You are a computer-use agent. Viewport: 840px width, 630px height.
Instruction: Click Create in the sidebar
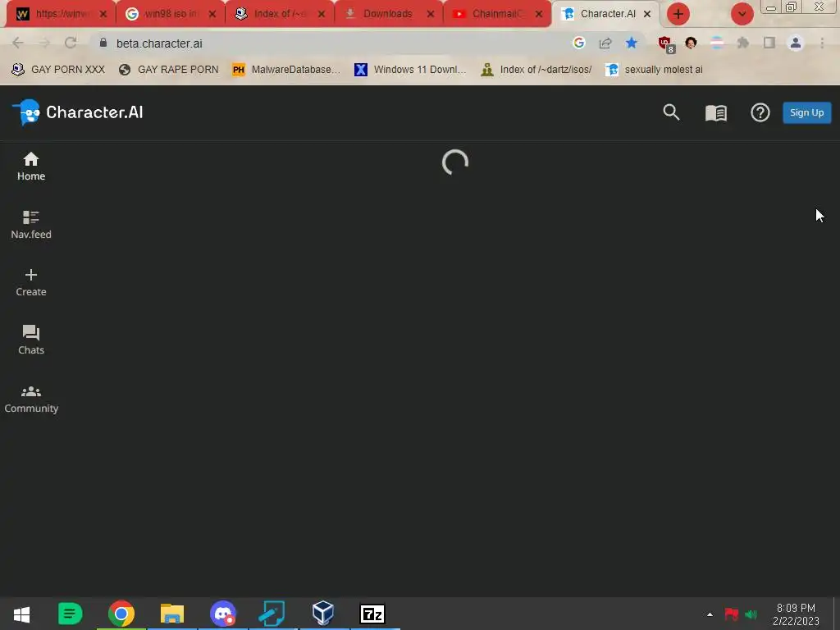click(31, 282)
